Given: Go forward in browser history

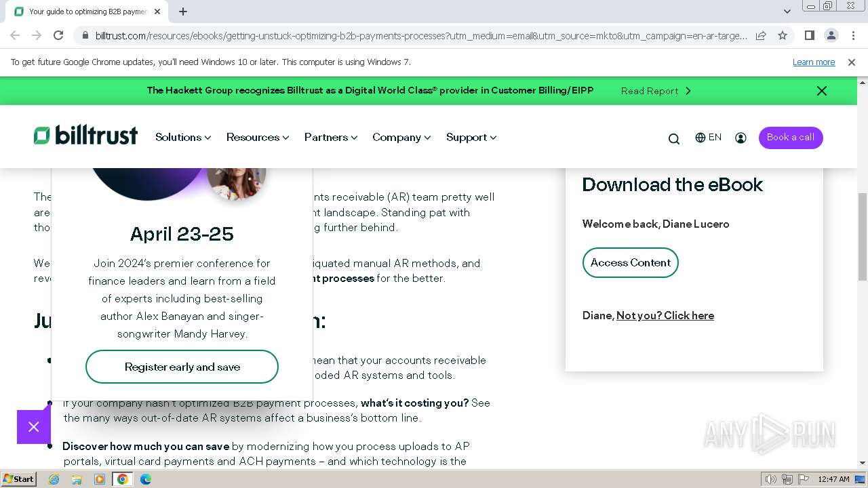Looking at the screenshot, I should pos(37,35).
